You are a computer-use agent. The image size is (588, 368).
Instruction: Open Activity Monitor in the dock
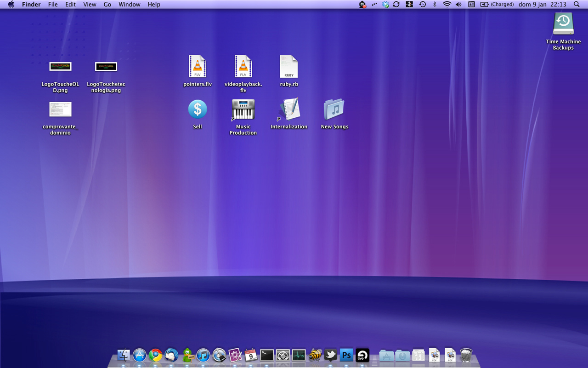coord(299,355)
